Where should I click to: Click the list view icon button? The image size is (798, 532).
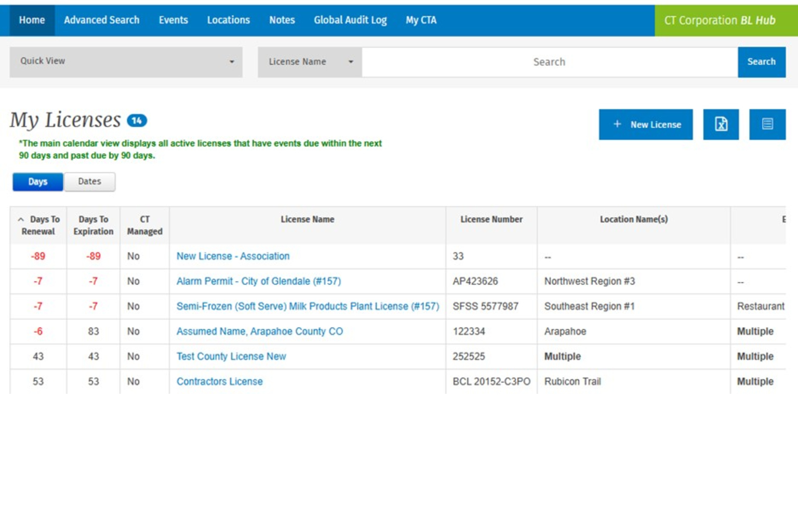[767, 124]
